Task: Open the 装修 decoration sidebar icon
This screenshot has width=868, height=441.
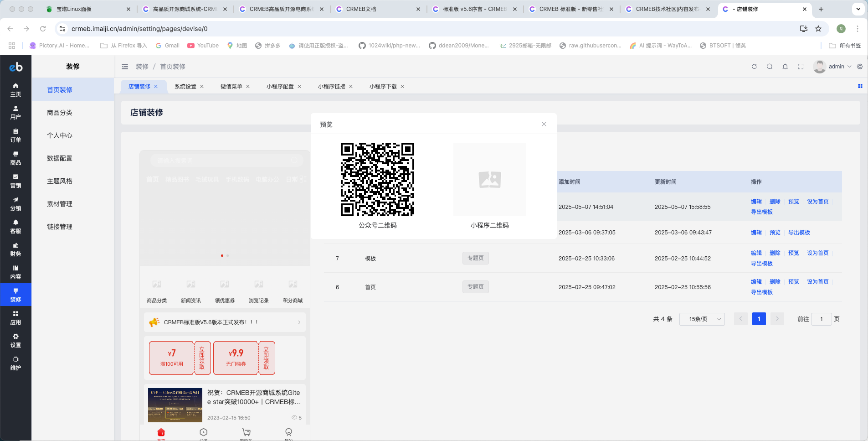Action: [x=15, y=295]
